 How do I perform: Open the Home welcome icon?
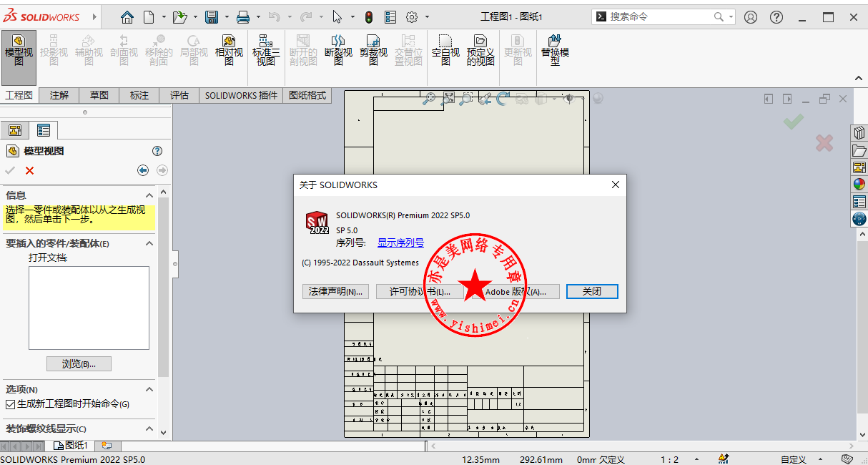pos(127,17)
